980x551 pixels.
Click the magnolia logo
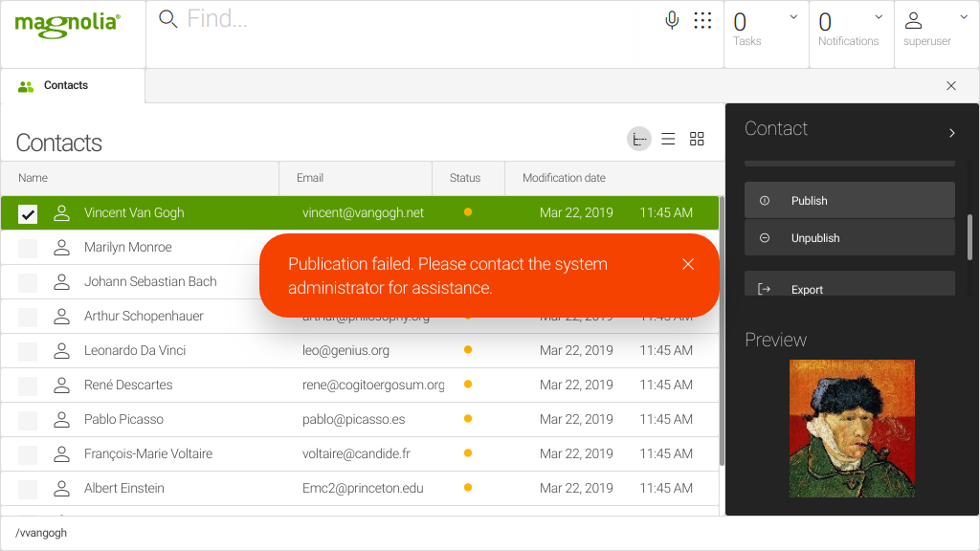[67, 24]
